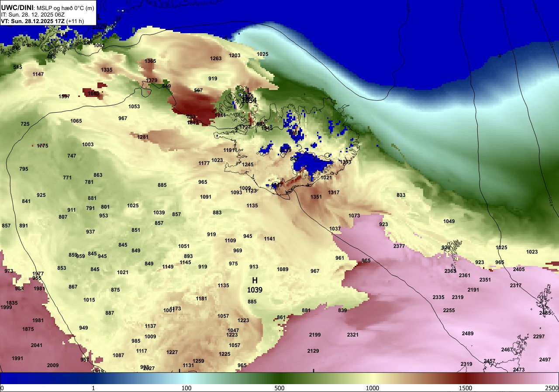Screen dimensions: 559x392
Task: Select the height value 1335
Action: 107,70
